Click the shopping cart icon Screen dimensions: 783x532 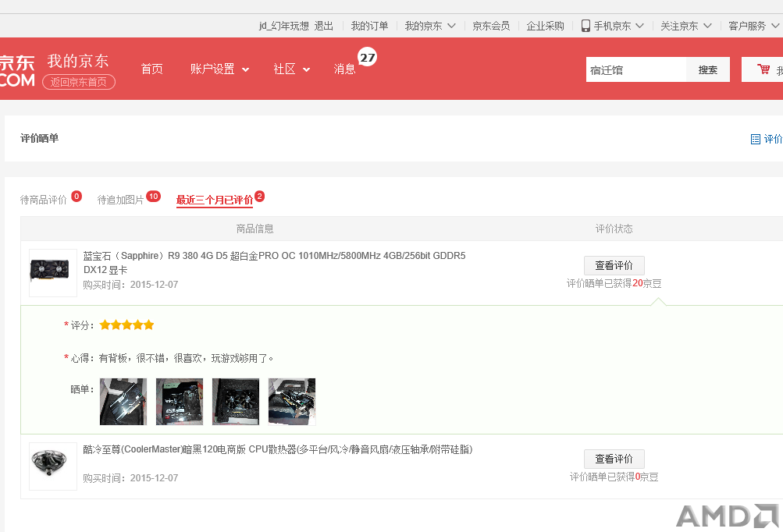(x=763, y=69)
